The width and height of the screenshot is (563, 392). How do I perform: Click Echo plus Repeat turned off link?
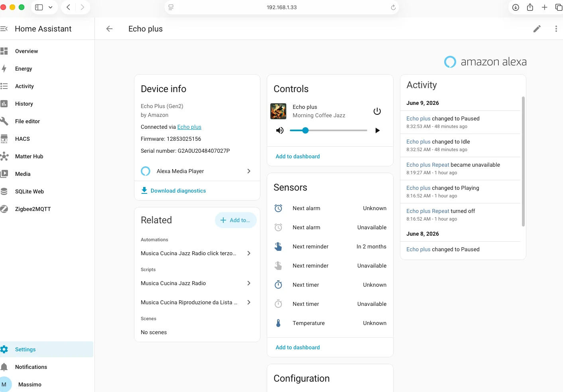pos(428,211)
